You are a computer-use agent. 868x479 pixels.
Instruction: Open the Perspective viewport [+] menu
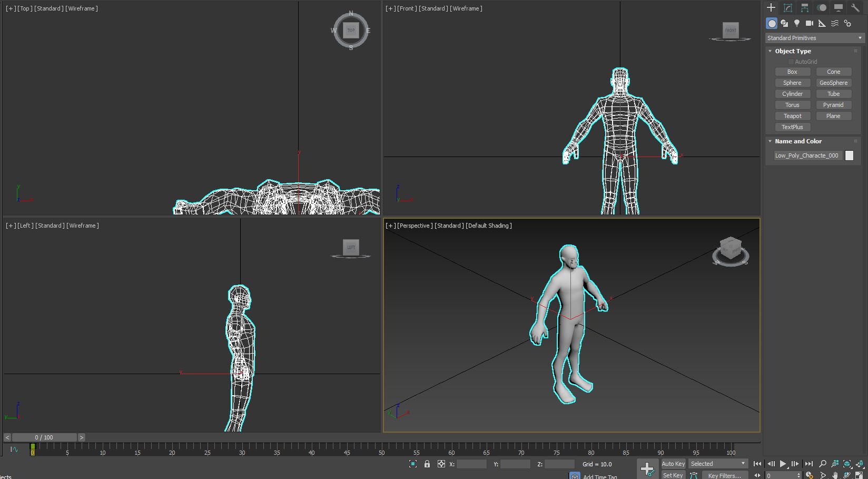pos(391,226)
